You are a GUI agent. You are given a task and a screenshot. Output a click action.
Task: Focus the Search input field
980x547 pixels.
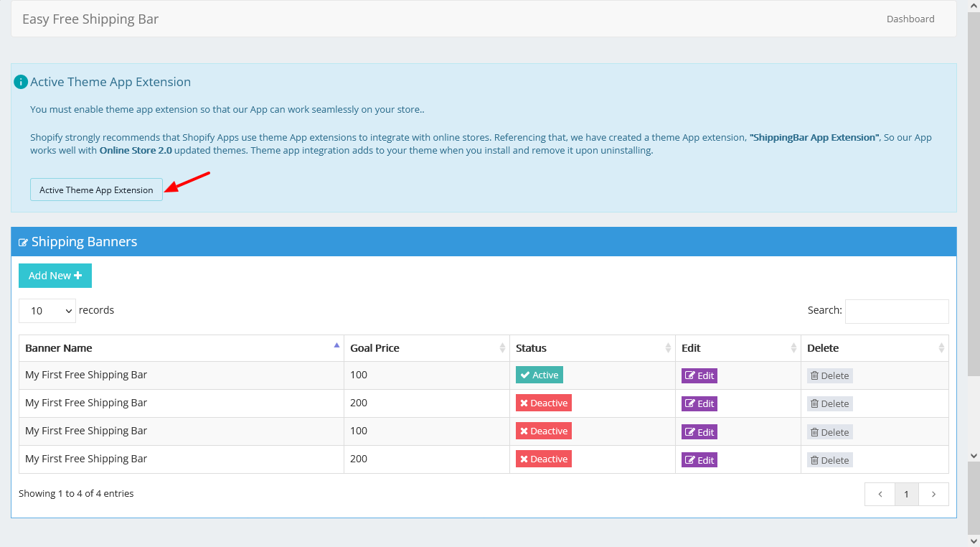coord(896,311)
